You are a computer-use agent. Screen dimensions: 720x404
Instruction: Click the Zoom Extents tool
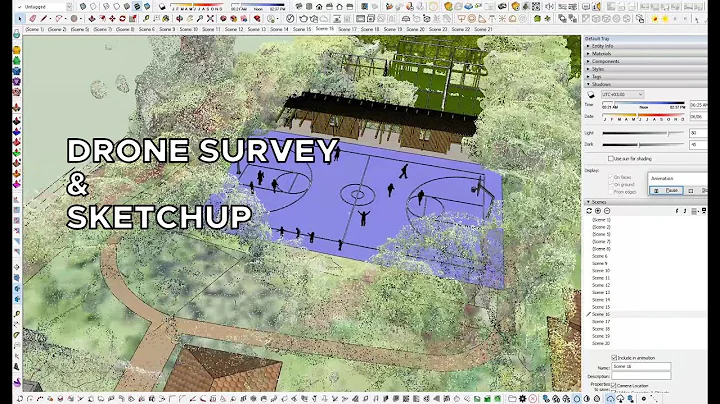(x=210, y=19)
